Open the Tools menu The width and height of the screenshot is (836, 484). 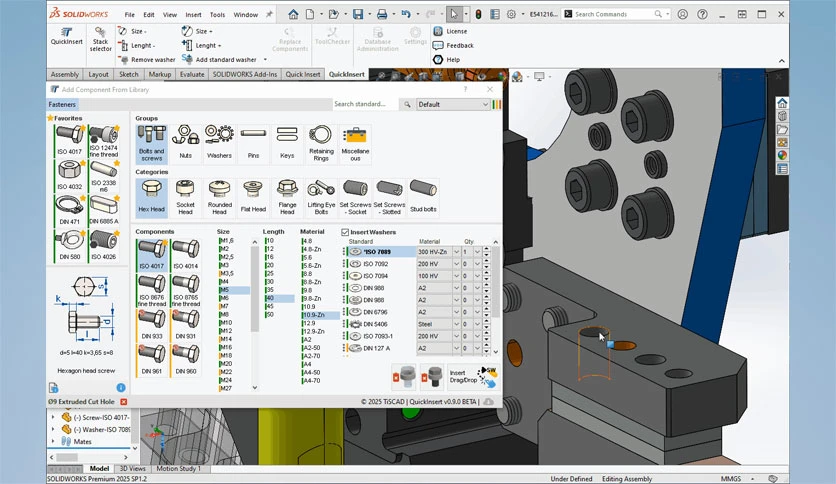217,15
